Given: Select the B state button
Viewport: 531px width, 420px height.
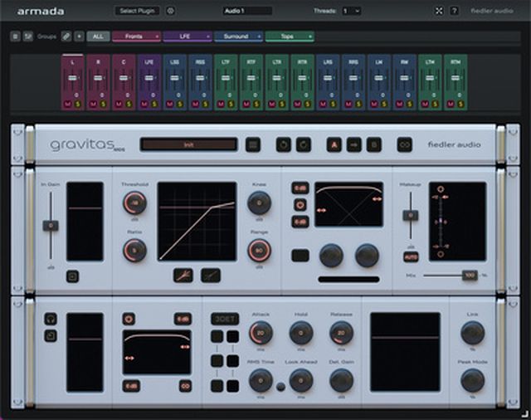Looking at the screenshot, I should (374, 145).
